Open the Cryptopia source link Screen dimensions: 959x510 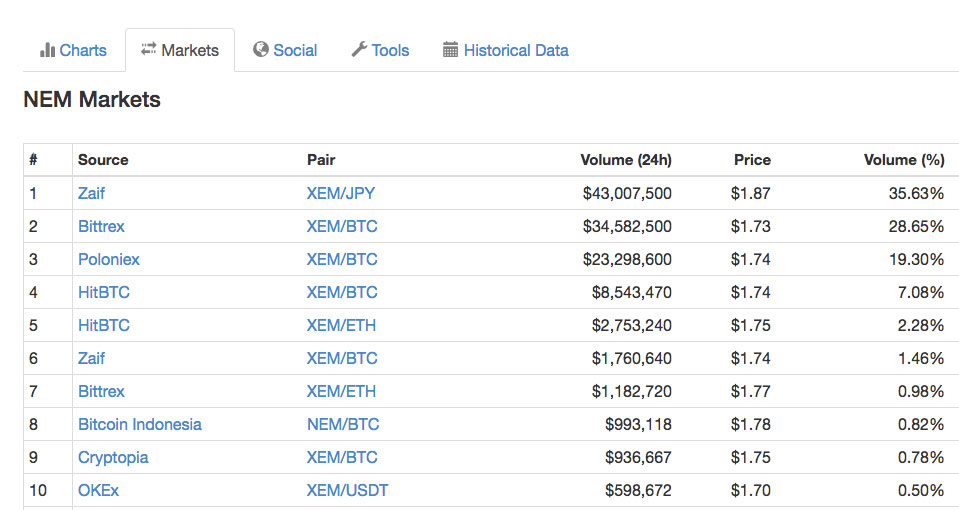pyautogui.click(x=113, y=457)
